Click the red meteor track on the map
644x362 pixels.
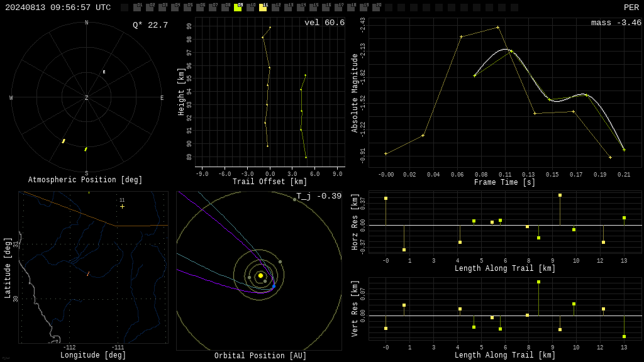point(88,273)
